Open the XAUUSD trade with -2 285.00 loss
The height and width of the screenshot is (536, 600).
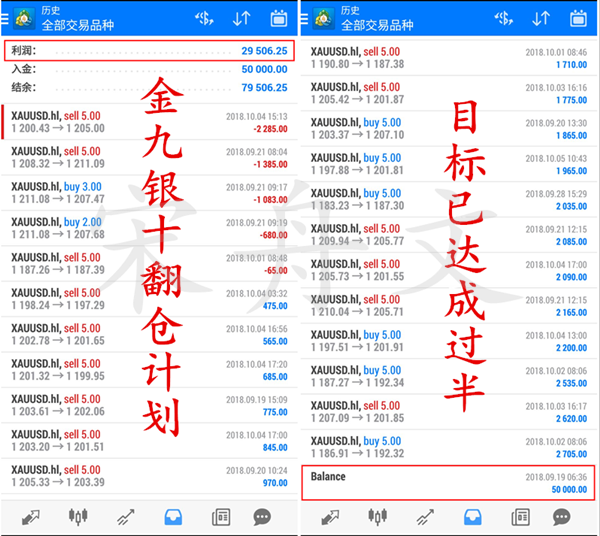[x=150, y=122]
